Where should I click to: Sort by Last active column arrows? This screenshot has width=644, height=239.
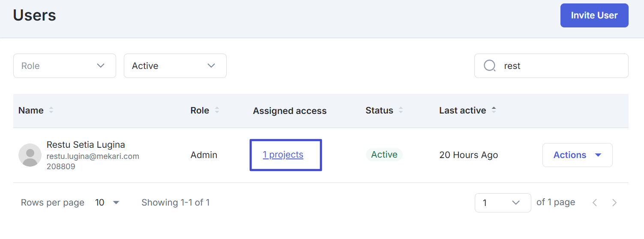494,111
